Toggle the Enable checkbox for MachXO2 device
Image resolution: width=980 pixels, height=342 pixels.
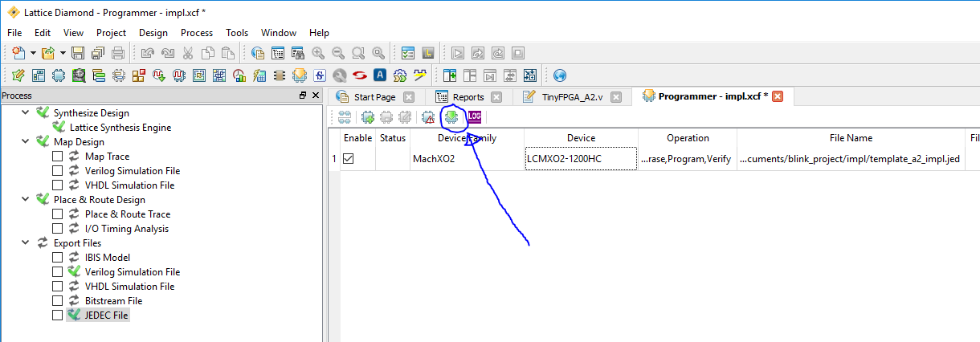[348, 159]
